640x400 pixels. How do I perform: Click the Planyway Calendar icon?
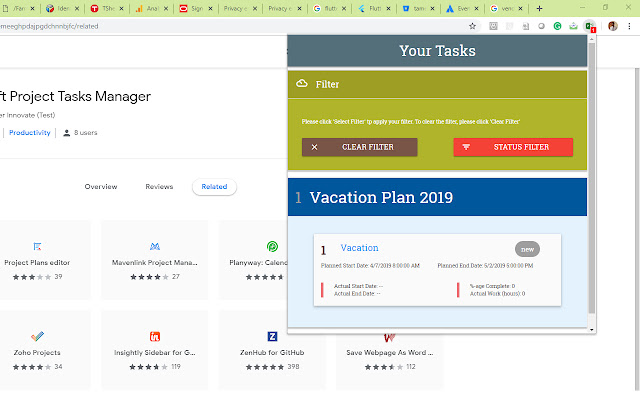pos(272,247)
